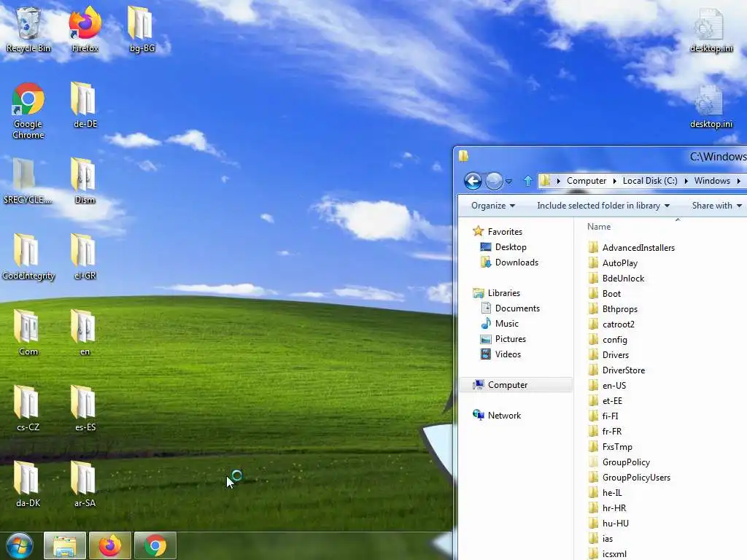Select the Drivers folder

[609, 355]
